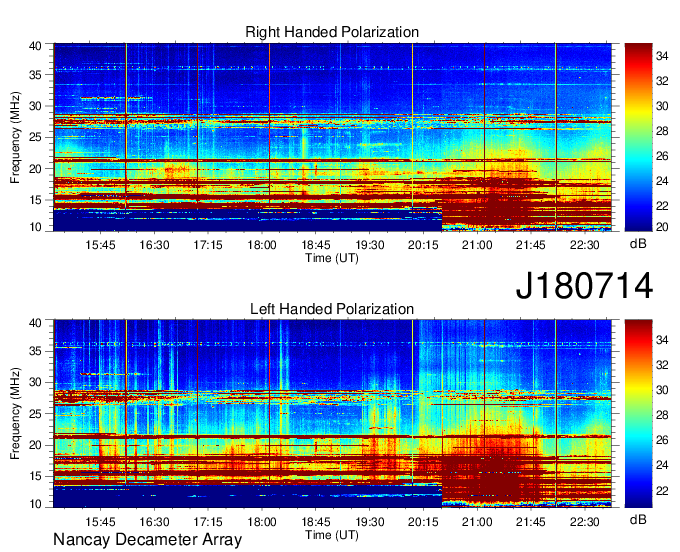Viewport: 680px width, 552px height.
Task: Click the 'Nancay Decameter Array' caption
Action: pos(147,540)
